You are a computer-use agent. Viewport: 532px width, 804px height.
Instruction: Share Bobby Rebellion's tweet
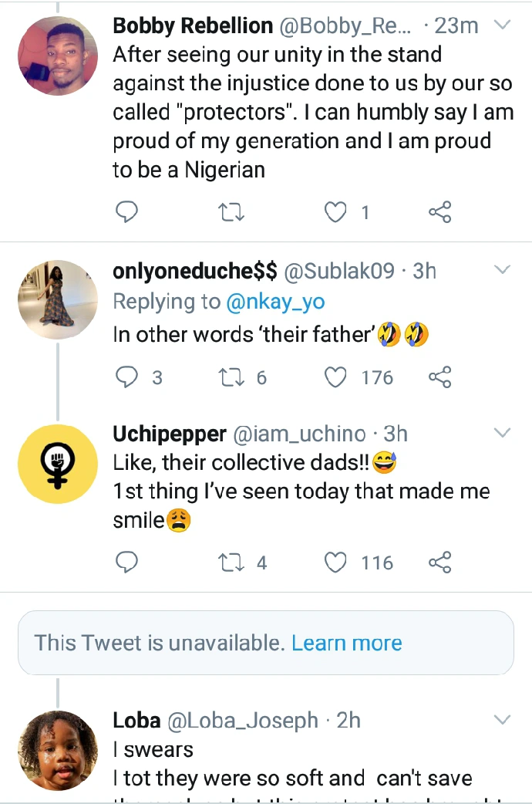pos(439,211)
